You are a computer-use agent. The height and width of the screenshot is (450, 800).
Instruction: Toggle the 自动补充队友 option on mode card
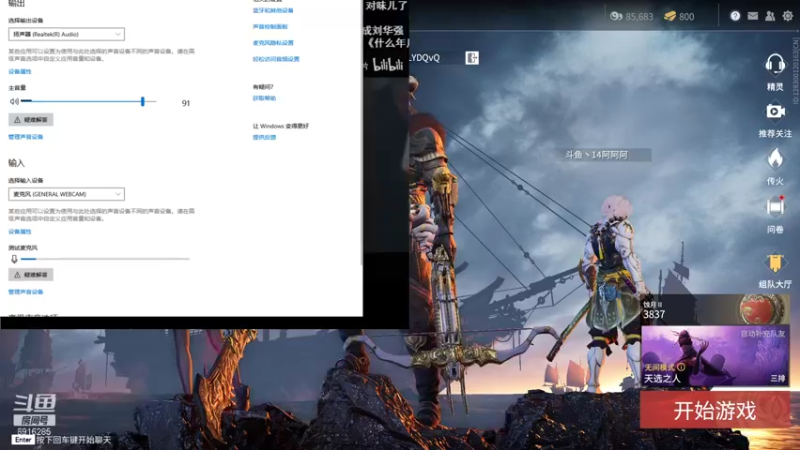point(763,334)
